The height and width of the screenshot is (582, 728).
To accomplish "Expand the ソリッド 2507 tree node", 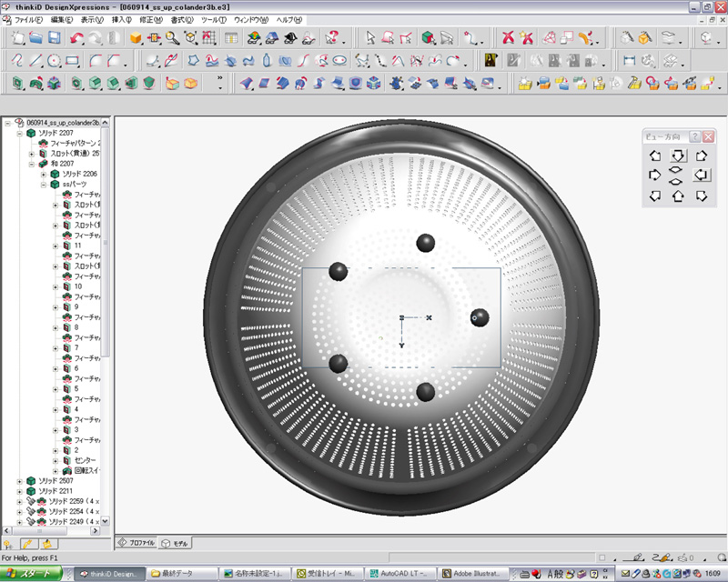I will coord(19,480).
